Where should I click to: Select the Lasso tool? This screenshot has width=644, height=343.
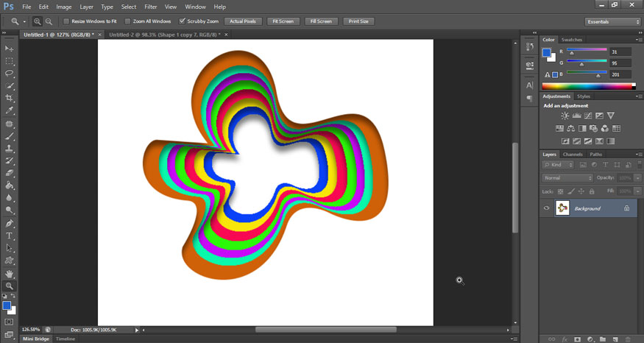click(x=9, y=73)
